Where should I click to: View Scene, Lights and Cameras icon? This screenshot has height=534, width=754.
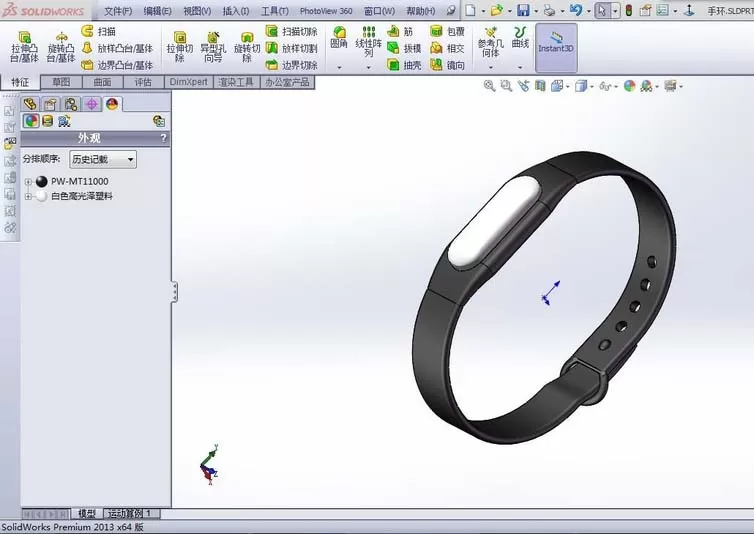point(64,121)
